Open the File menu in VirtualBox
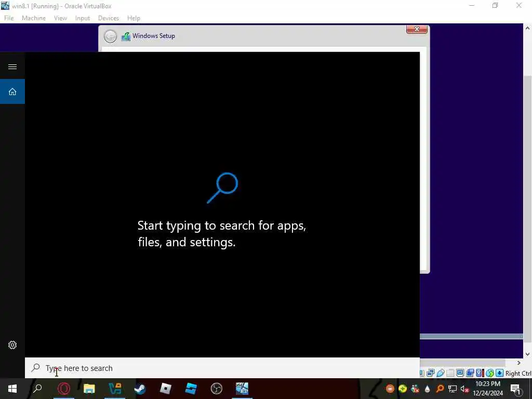The image size is (532, 399). pyautogui.click(x=9, y=18)
